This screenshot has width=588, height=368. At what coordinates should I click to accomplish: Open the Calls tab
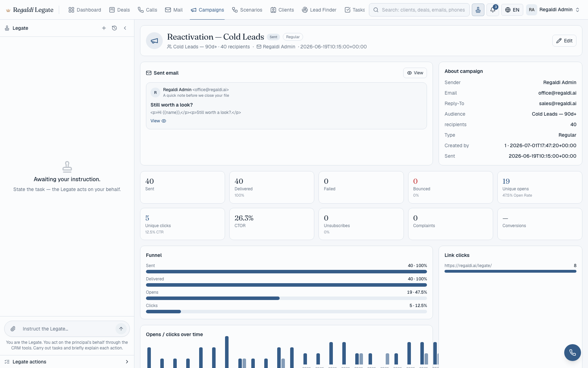coord(147,10)
